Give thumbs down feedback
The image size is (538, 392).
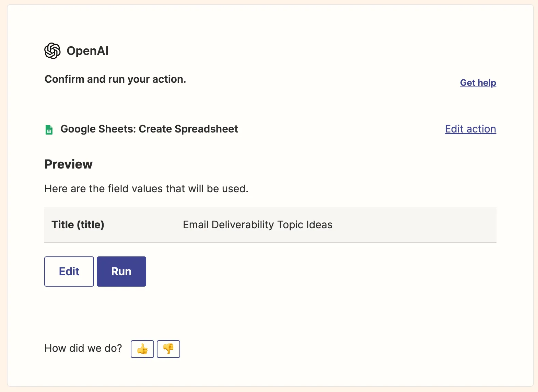[168, 349]
